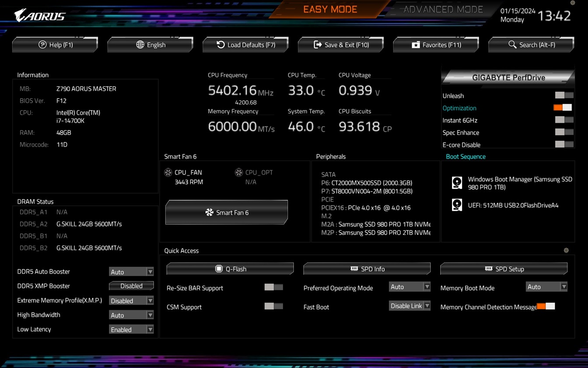
Task: Open the Smart Fan 6 button
Action: click(x=227, y=212)
